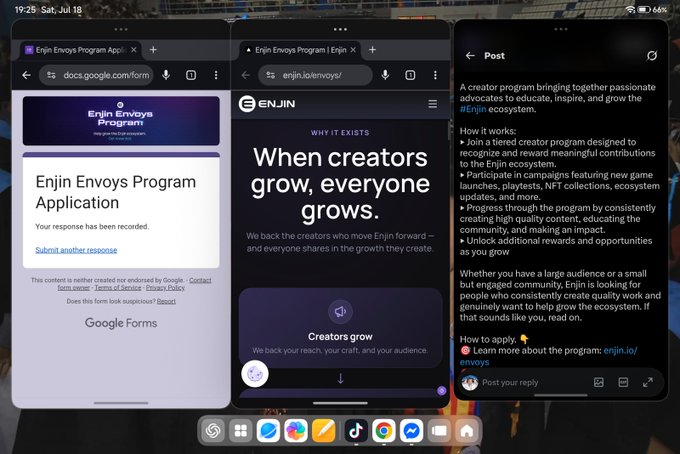Add a GIF to the reply

[623, 382]
